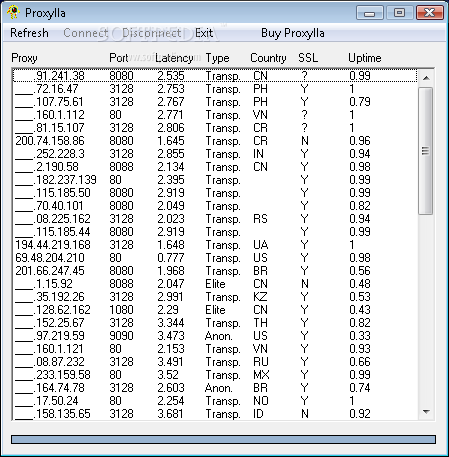Select proxy row ___.1.15.92

point(215,284)
